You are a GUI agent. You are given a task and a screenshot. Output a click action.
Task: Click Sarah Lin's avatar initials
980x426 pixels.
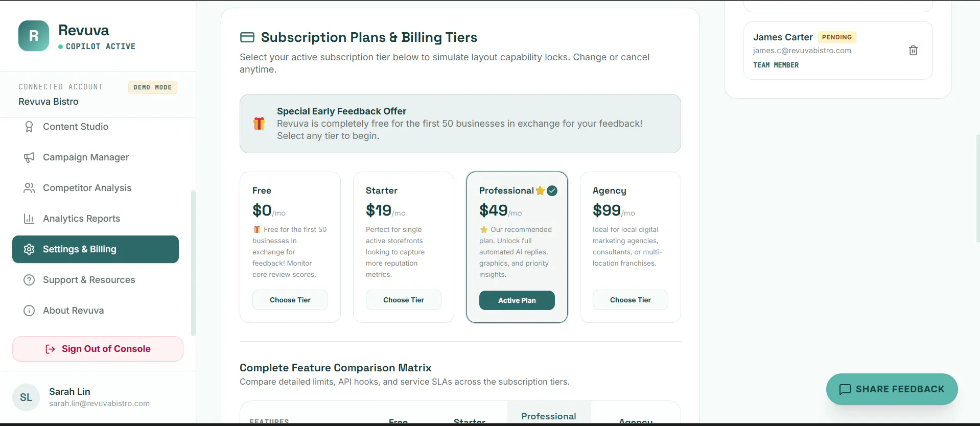coord(26,397)
